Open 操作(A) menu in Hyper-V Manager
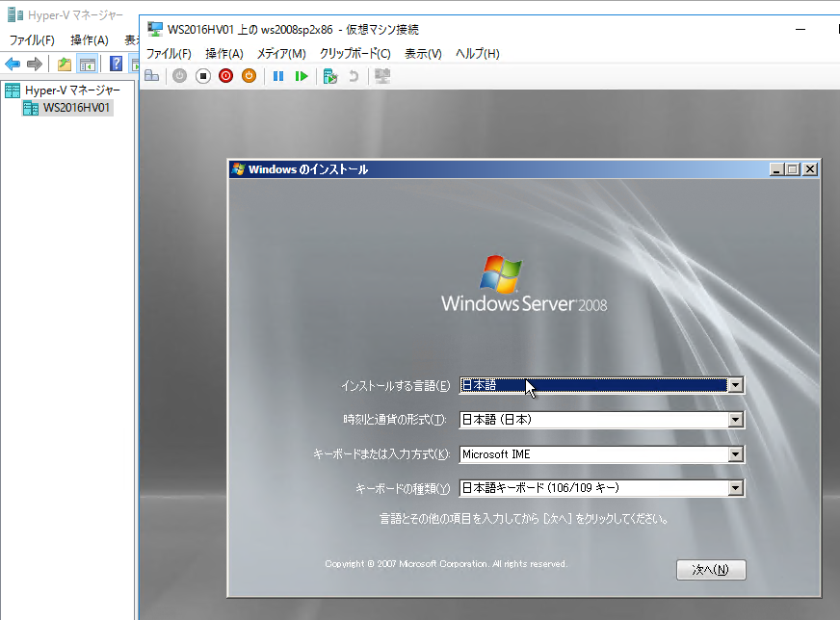 coord(90,40)
